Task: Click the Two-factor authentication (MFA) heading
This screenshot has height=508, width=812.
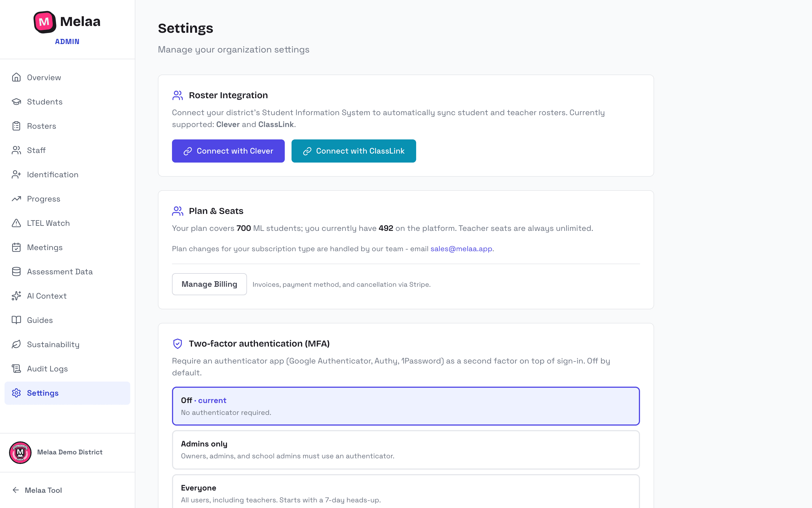Action: coord(259,343)
